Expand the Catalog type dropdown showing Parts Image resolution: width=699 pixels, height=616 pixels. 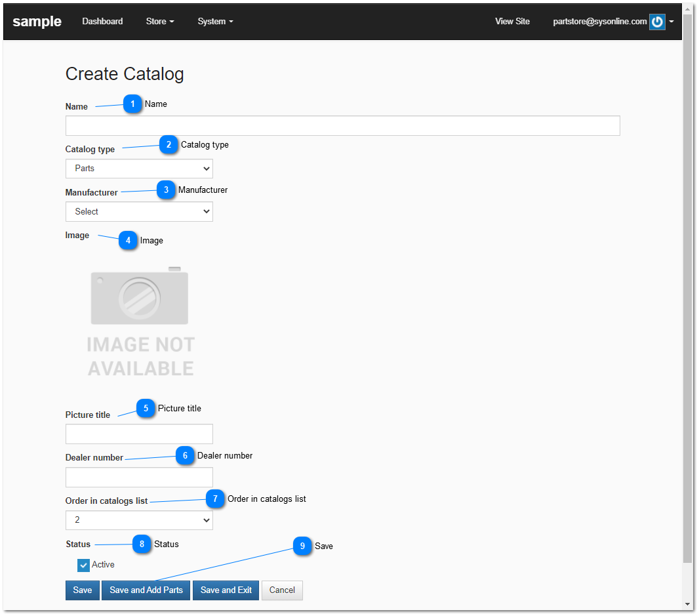[x=139, y=169]
